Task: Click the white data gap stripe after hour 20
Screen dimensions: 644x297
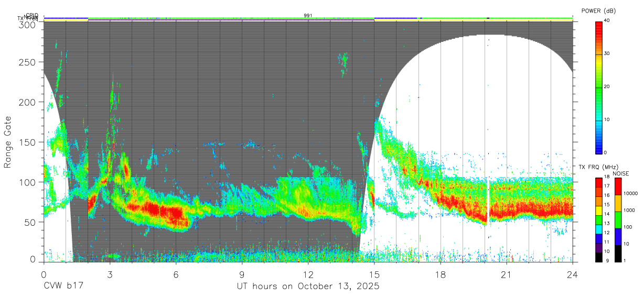Action: click(x=488, y=202)
